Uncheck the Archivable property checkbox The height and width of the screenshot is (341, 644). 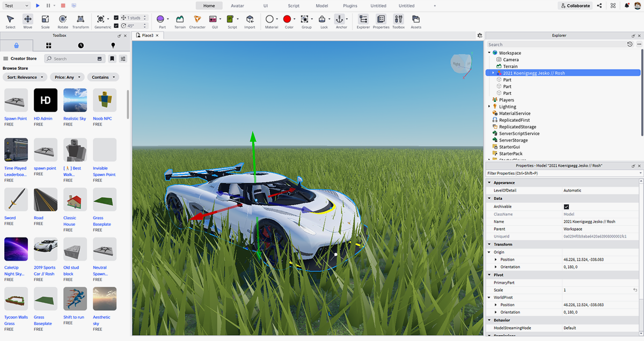pyautogui.click(x=566, y=206)
